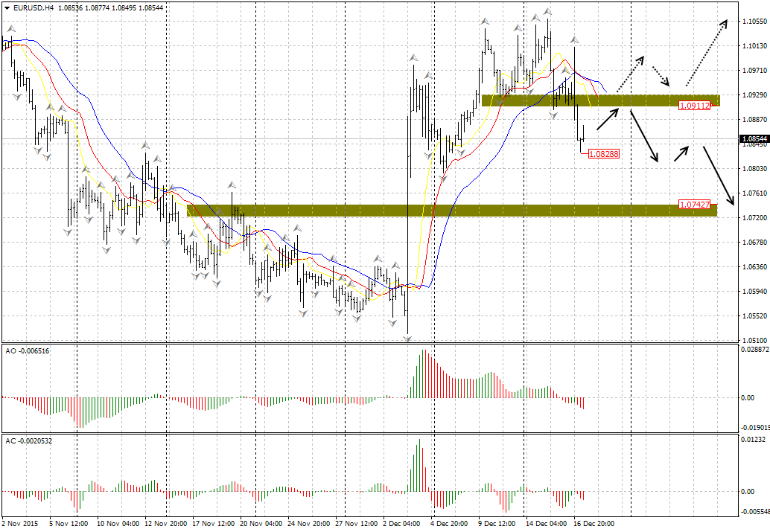Click the solid arrow rising to the upper zone

pyautogui.click(x=608, y=118)
